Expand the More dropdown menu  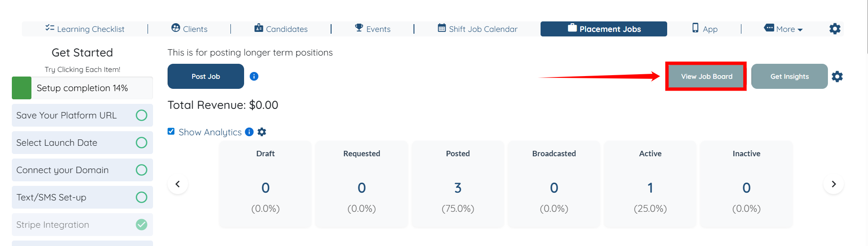pyautogui.click(x=783, y=29)
